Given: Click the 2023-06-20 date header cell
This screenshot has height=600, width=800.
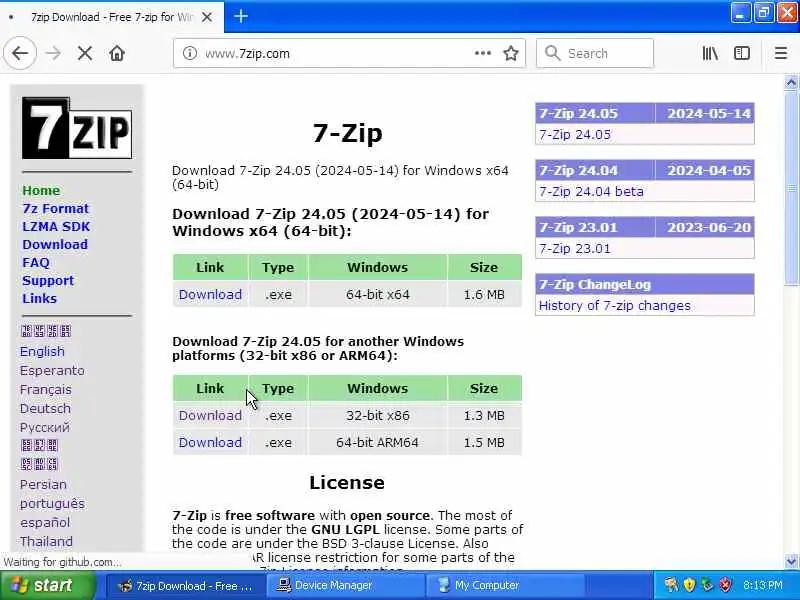Looking at the screenshot, I should [x=705, y=227].
